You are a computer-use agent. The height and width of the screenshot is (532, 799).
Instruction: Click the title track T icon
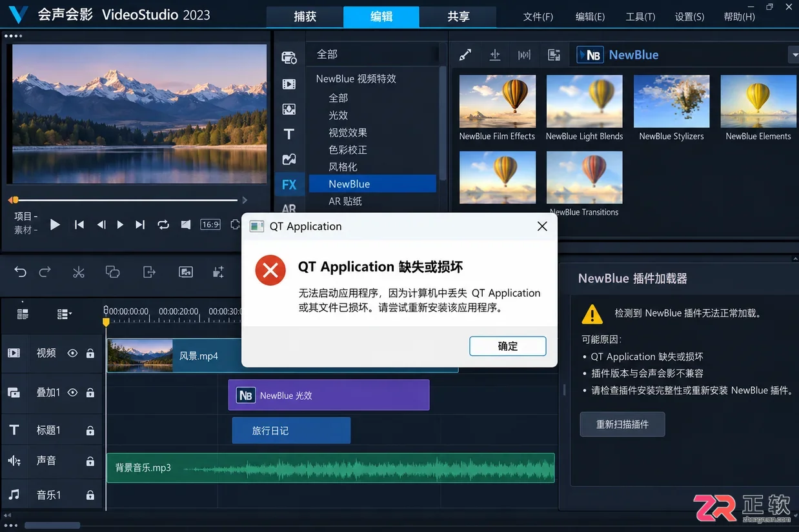point(14,430)
